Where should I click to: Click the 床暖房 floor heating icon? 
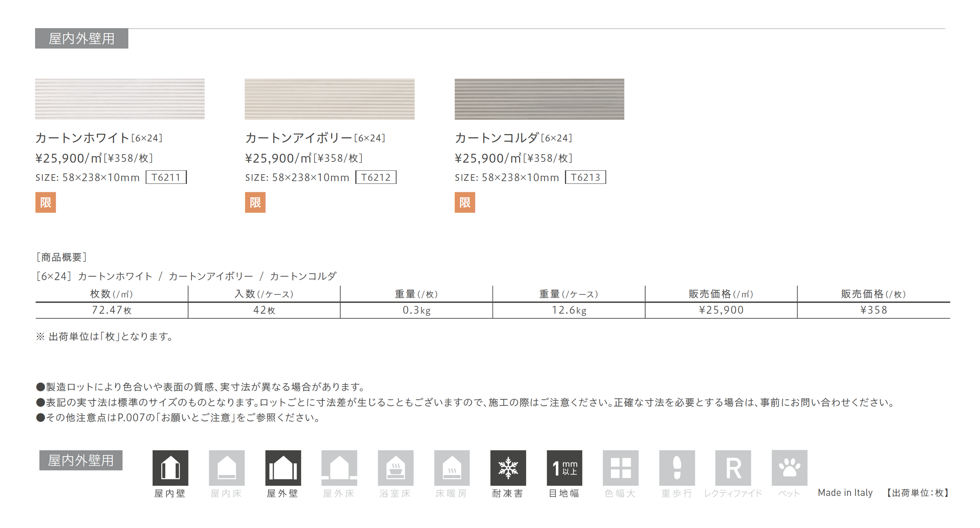tap(452, 467)
